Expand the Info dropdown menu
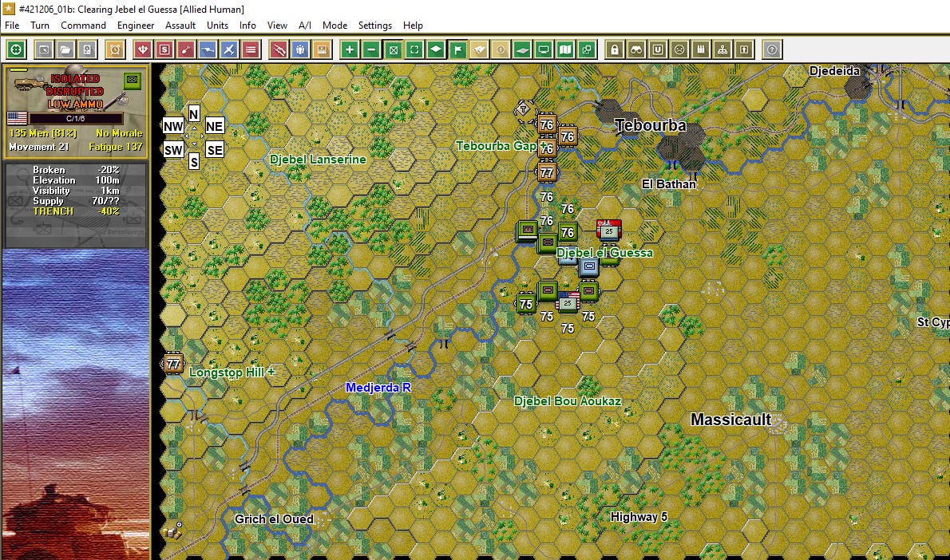 247,26
